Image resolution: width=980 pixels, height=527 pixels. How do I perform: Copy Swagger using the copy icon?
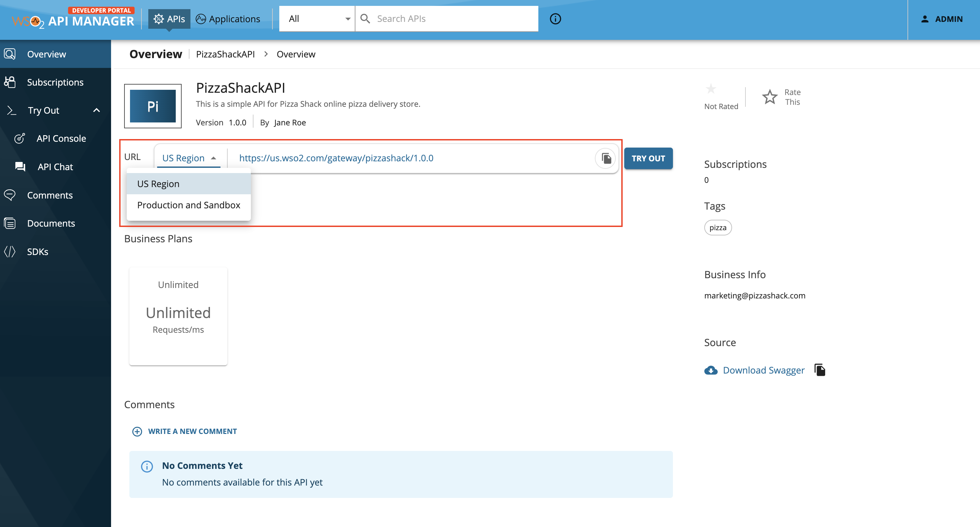(x=820, y=370)
